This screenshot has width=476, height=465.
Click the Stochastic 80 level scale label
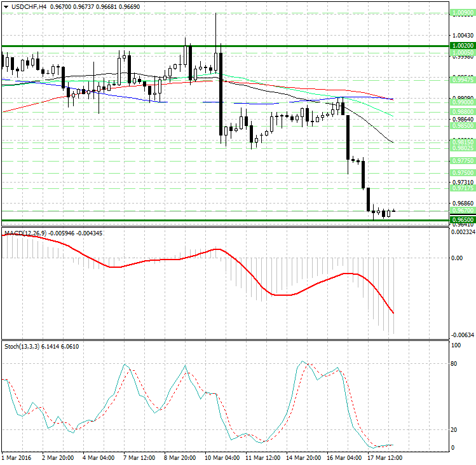coord(455,364)
